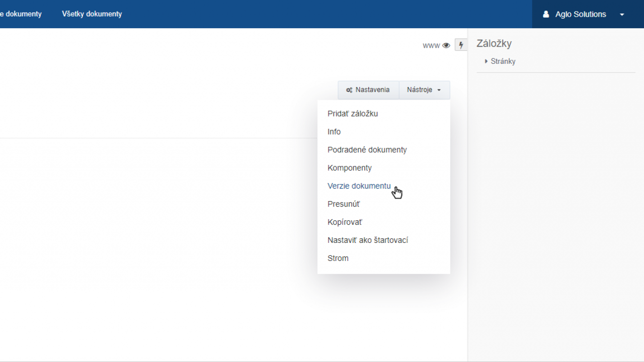
Task: Open Verzie dokumentu
Action: 359,186
